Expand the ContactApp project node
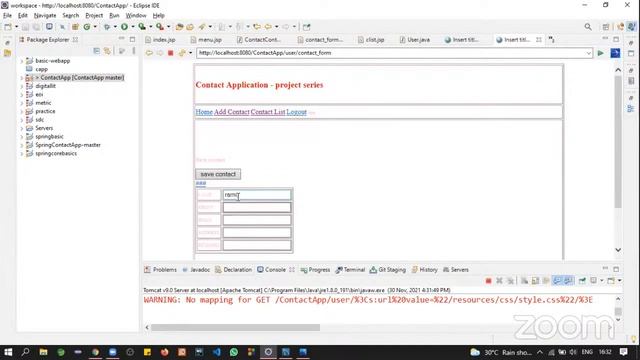640x360 pixels. point(22,78)
